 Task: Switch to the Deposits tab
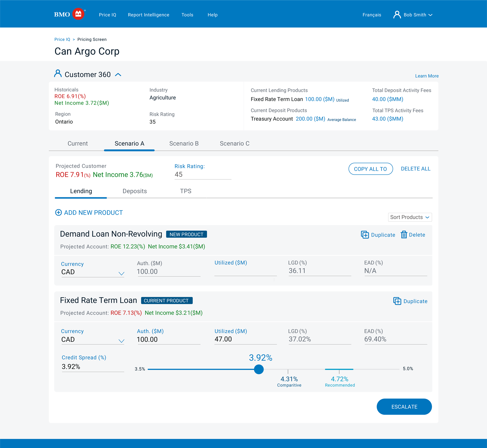coord(135,191)
